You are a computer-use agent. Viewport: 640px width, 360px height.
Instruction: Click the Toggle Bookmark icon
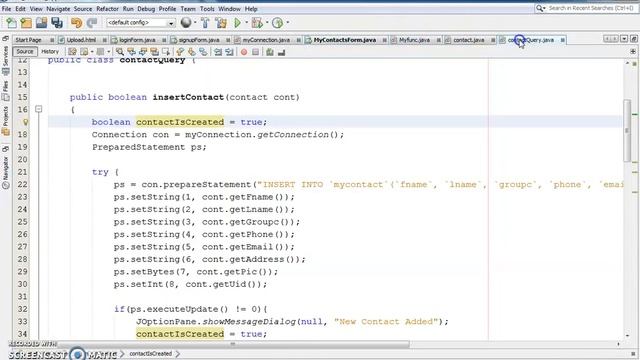click(203, 52)
